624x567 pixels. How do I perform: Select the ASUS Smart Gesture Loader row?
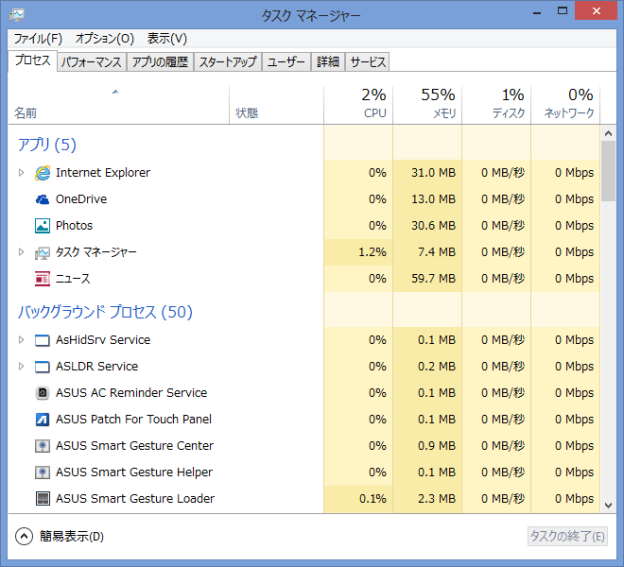(x=304, y=499)
